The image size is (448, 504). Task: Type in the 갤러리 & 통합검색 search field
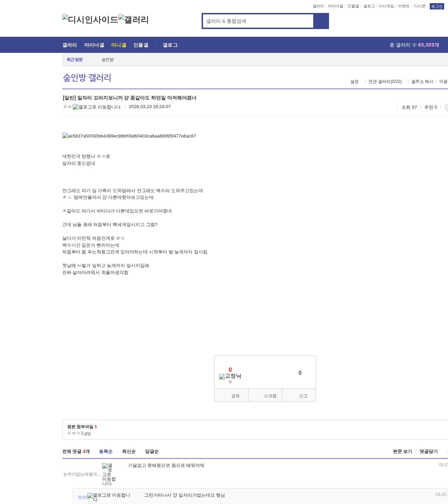click(258, 21)
